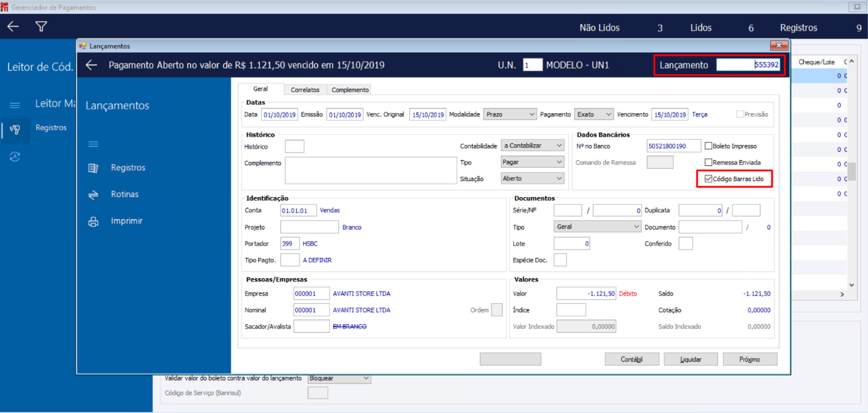The width and height of the screenshot is (868, 413).
Task: Click the Valor amount field
Action: (x=586, y=294)
